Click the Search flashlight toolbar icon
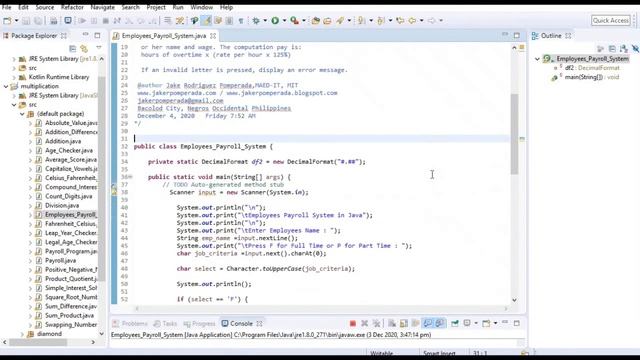This screenshot has width=640, height=360. (x=340, y=20)
